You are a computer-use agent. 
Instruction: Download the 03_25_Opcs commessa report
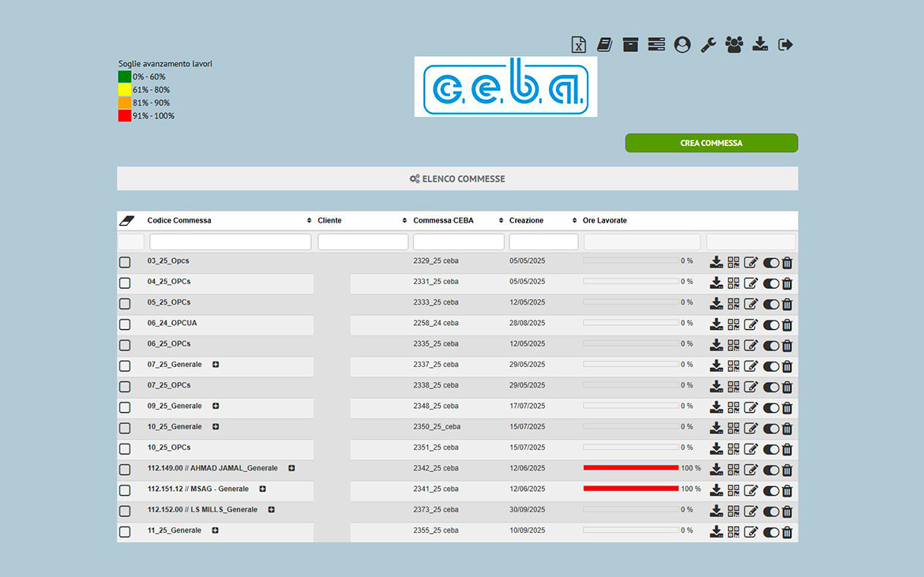716,261
